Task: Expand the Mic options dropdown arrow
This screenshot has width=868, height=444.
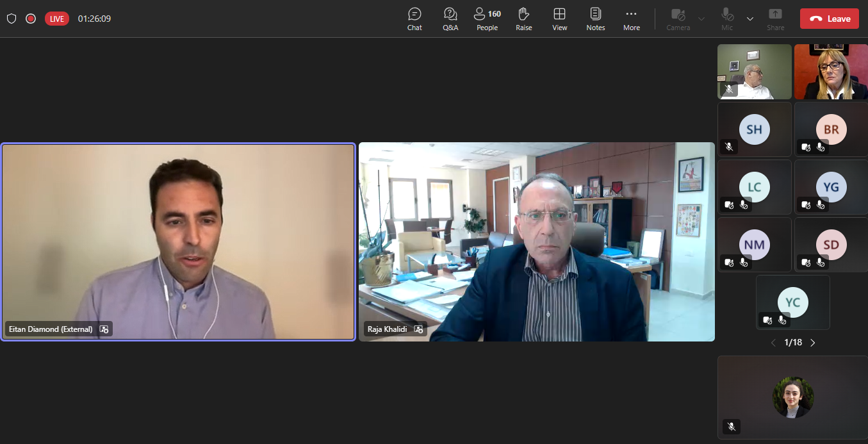Action: pyautogui.click(x=750, y=19)
